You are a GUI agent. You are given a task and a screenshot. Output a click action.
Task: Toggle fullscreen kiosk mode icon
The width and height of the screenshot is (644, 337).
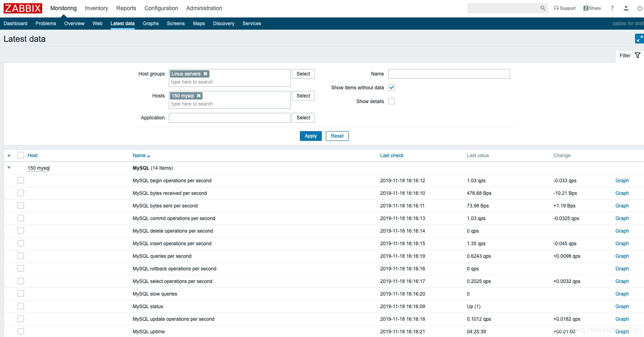tap(640, 39)
